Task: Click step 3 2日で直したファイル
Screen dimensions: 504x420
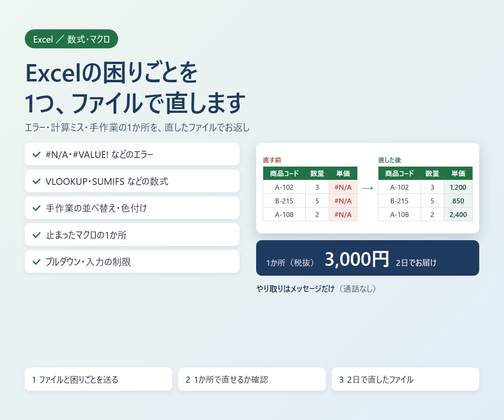Action: point(405,379)
